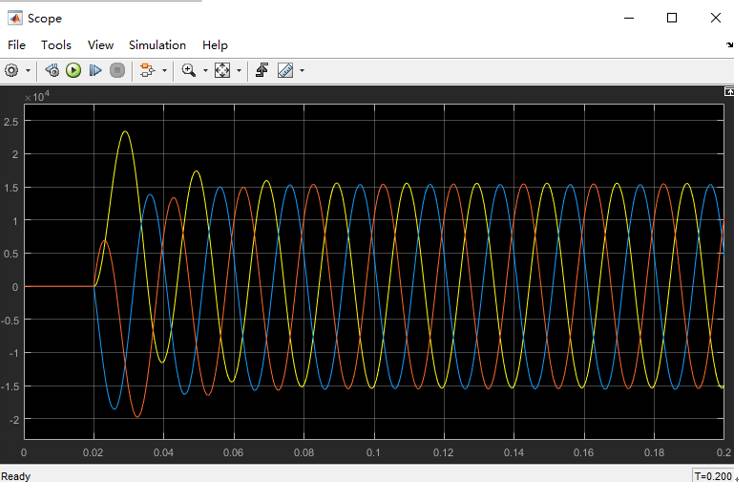
Task: Open the Tools menu
Action: click(x=56, y=45)
